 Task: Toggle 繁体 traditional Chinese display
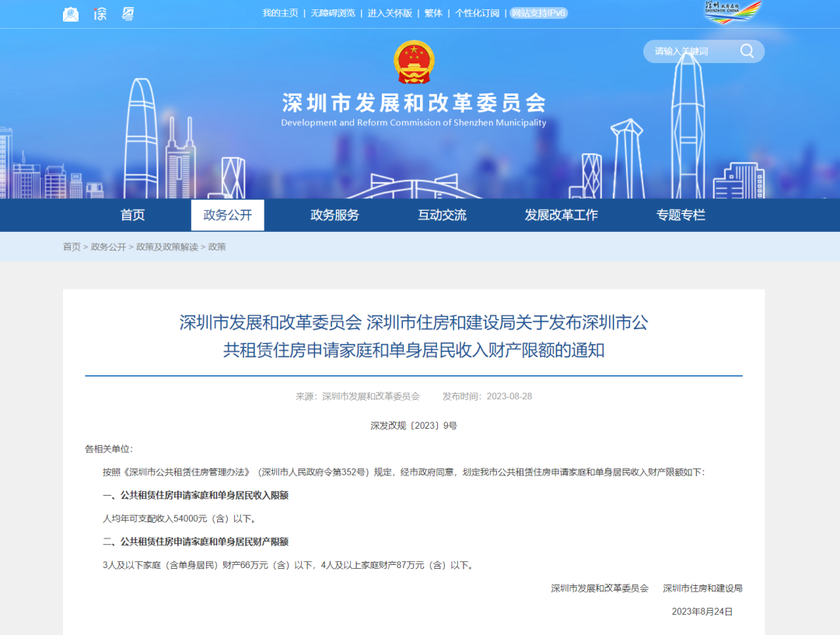(433, 13)
